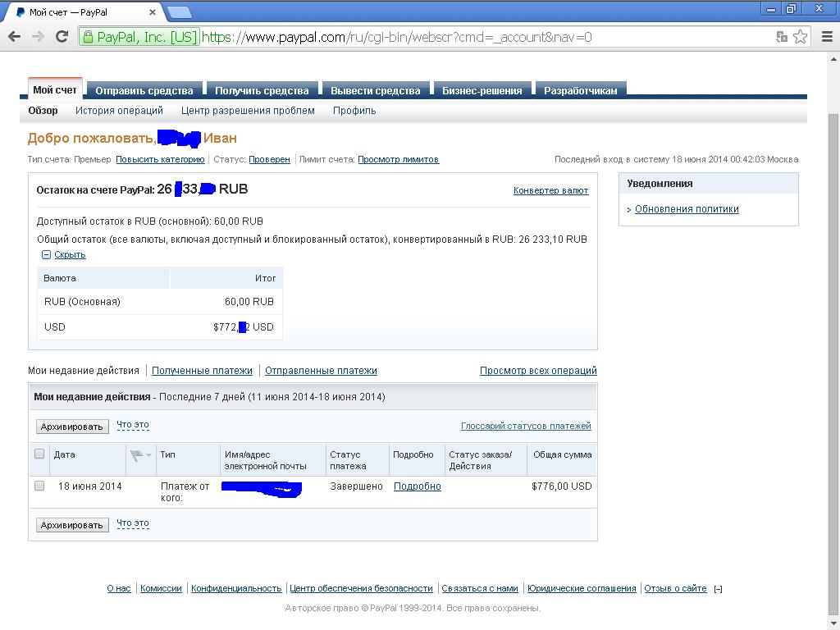The width and height of the screenshot is (840, 630).
Task: Open the Профиль submenu
Action: [x=354, y=111]
